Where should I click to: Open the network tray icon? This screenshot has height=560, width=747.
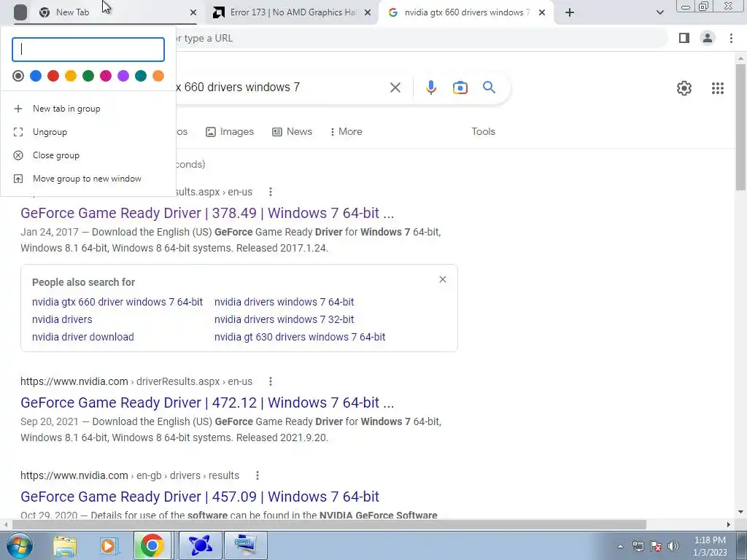pos(638,546)
